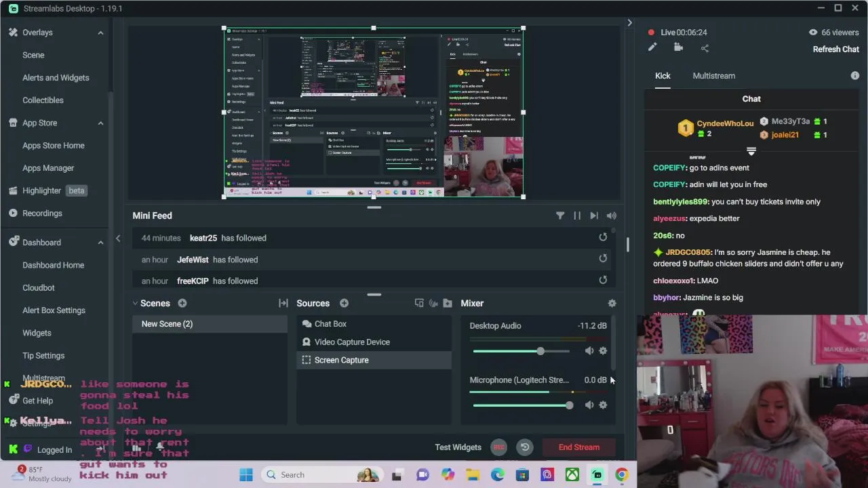Viewport: 868px width, 488px height.
Task: Open Widgets in Dashboard section
Action: 37,333
